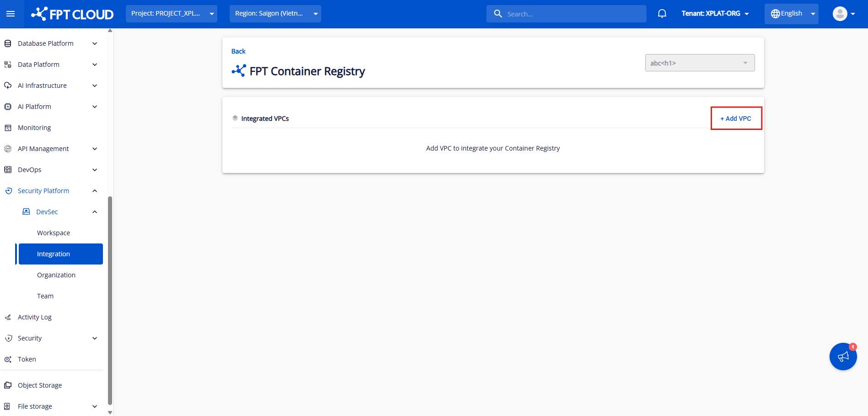This screenshot has height=416, width=868.
Task: Collapse the Security Platform section
Action: (x=95, y=191)
